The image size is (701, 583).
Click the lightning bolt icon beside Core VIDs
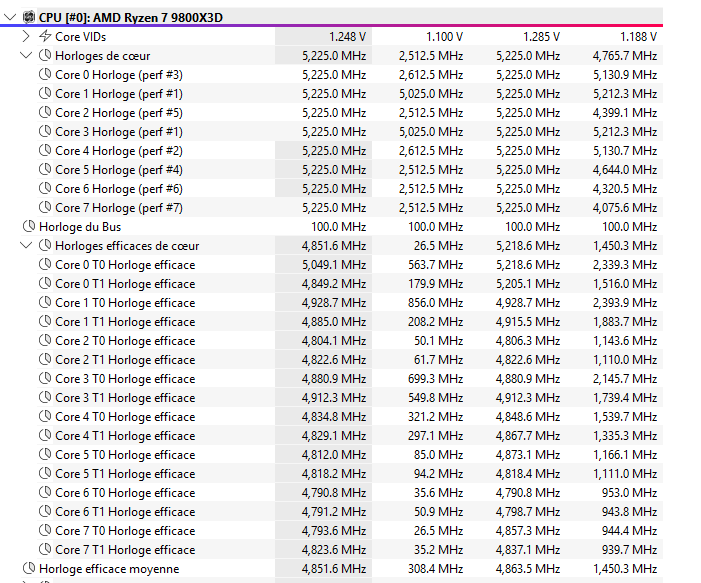(45, 36)
